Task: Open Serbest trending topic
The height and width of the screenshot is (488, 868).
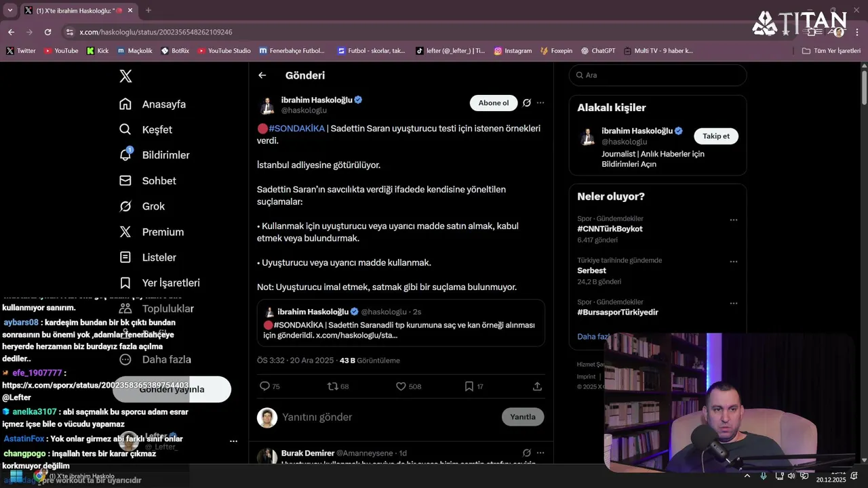Action: click(591, 270)
